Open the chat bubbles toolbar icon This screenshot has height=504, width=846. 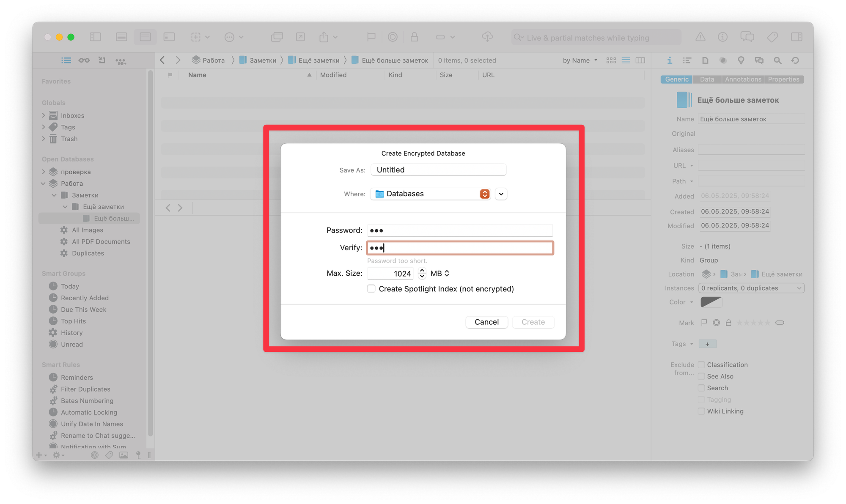pyautogui.click(x=747, y=37)
